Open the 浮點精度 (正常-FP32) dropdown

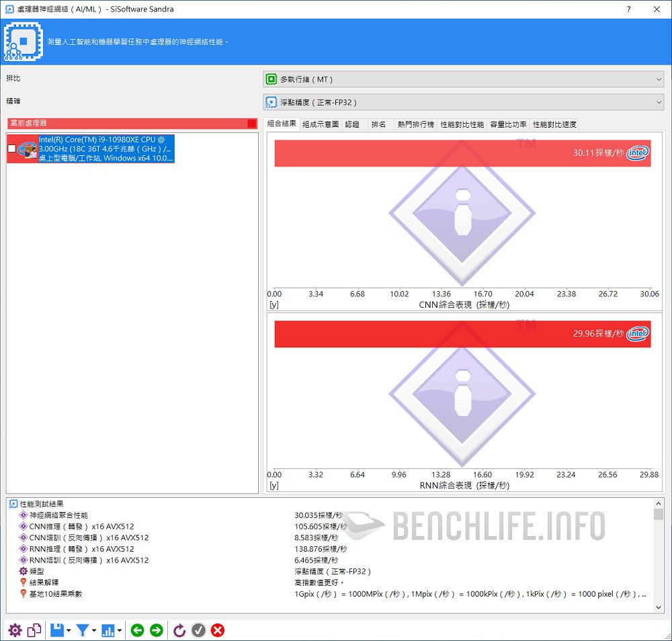click(x=463, y=102)
